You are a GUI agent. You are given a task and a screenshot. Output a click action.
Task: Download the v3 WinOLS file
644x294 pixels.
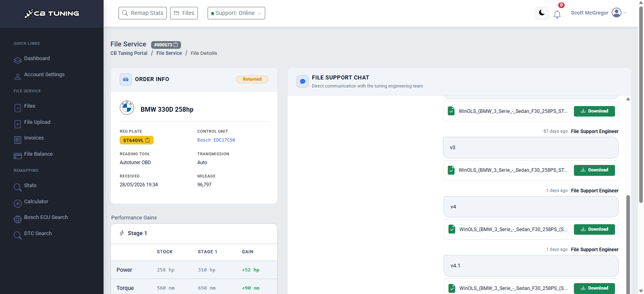(594, 170)
